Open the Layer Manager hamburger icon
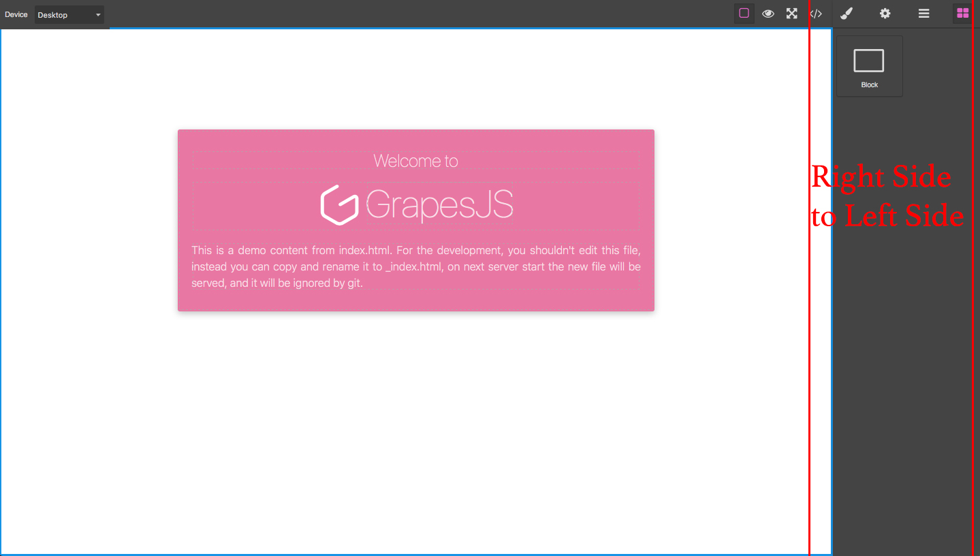 coord(924,14)
